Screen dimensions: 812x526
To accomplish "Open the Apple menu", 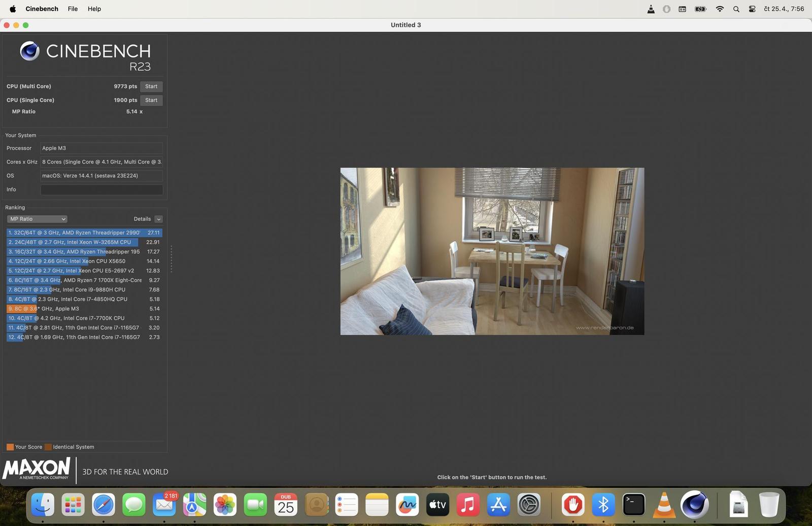I will (13, 9).
